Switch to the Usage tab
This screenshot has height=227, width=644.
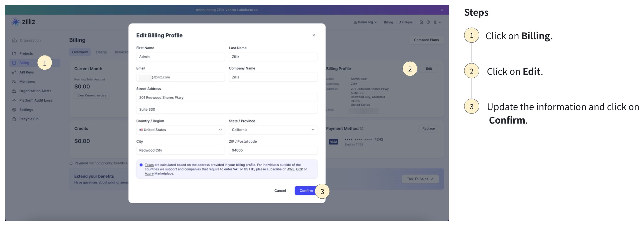point(101,52)
